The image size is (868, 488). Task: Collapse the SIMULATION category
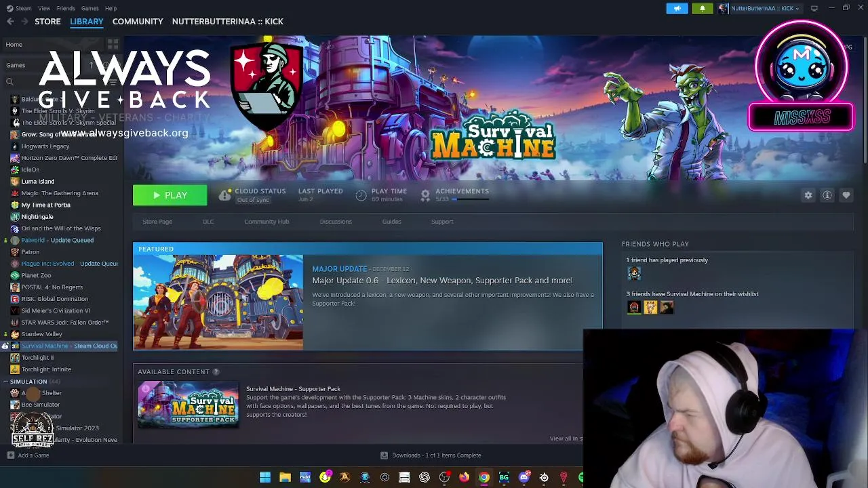[x=5, y=382]
